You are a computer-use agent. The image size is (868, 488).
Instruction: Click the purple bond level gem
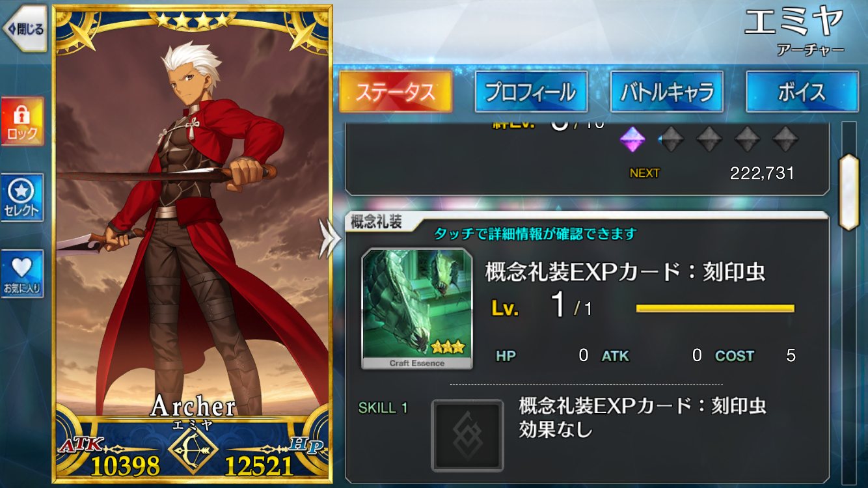[x=632, y=139]
